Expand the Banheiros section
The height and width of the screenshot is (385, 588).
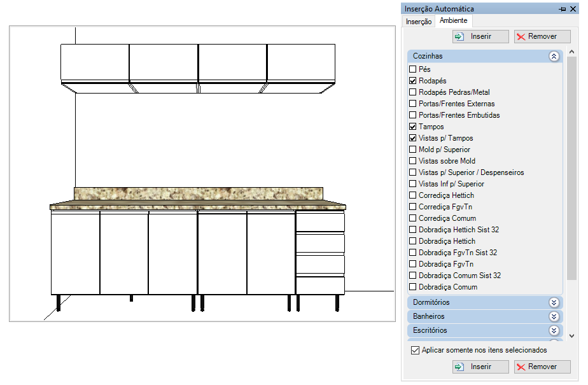point(554,316)
